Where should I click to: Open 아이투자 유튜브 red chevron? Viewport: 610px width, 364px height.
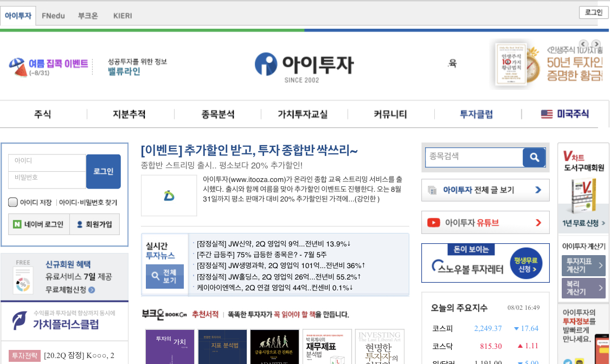pos(538,223)
